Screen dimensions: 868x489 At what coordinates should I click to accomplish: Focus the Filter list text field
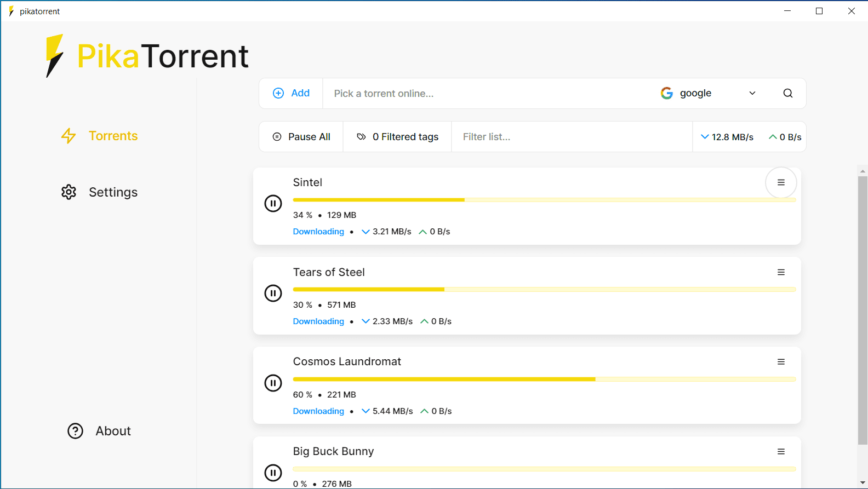[571, 137]
